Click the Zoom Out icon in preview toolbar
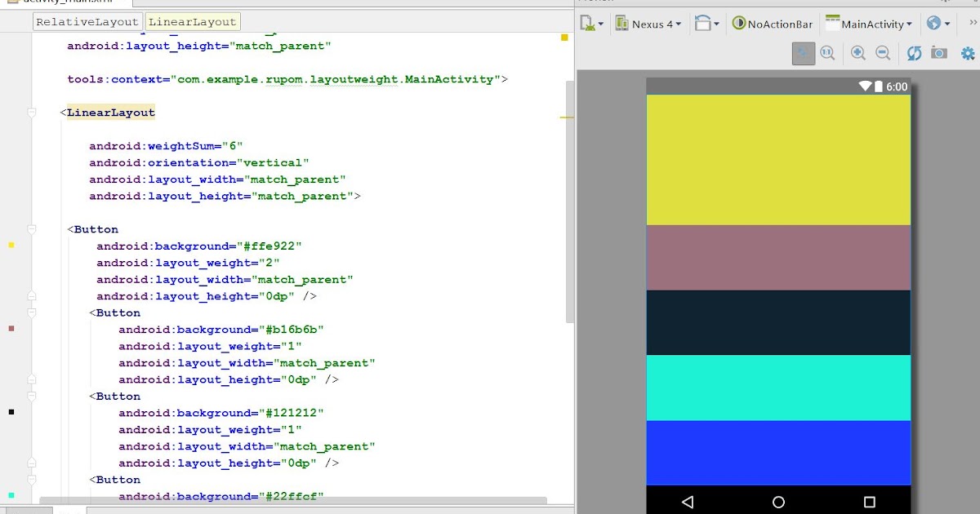The image size is (980, 514). (x=883, y=53)
